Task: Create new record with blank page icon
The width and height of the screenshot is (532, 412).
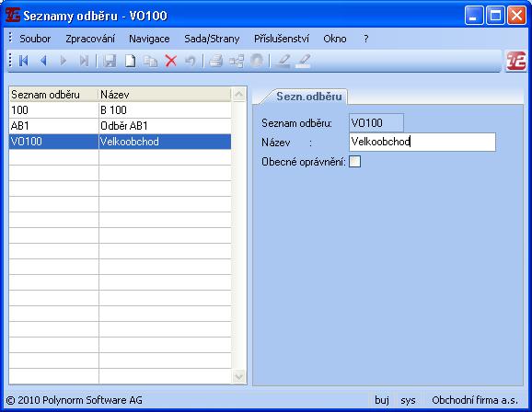Action: tap(130, 61)
